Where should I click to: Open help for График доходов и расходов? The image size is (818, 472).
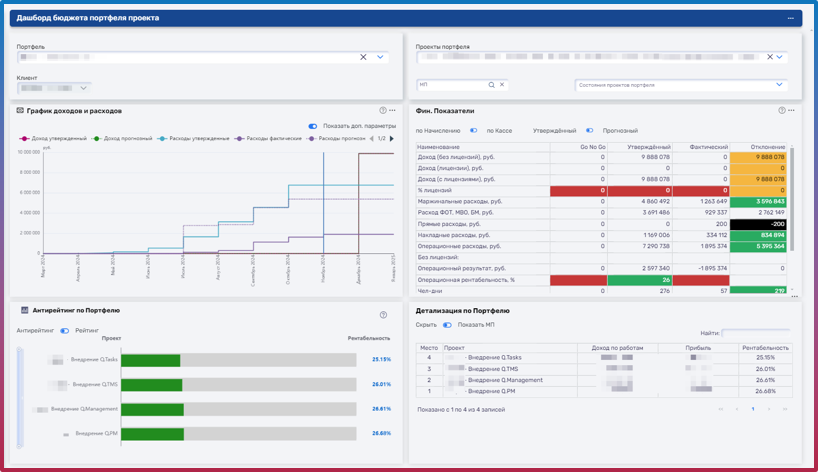[383, 110]
